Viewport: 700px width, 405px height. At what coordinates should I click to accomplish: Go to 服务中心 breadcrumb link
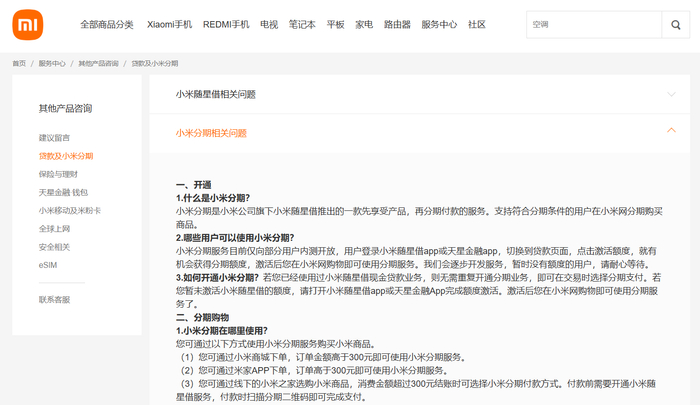(x=52, y=63)
